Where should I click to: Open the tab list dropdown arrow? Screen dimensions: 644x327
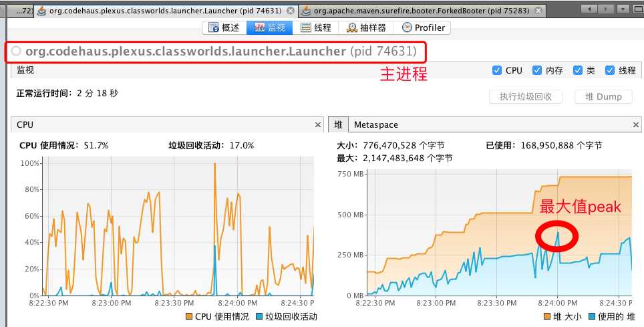point(623,9)
